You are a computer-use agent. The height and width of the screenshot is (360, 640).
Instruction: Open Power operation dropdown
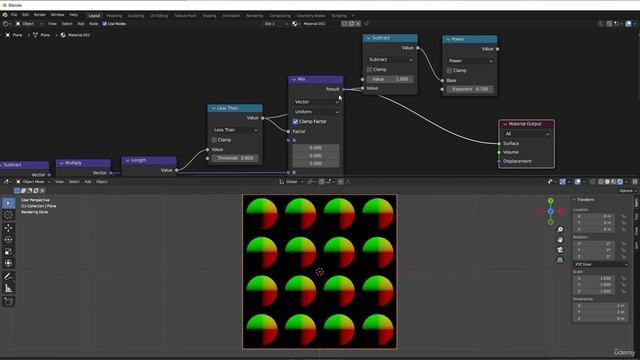(x=470, y=61)
